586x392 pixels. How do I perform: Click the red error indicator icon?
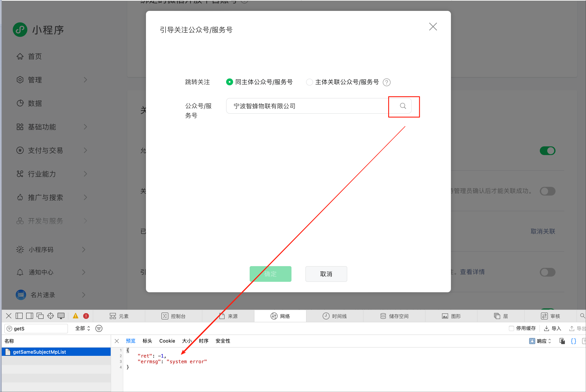[x=86, y=316]
